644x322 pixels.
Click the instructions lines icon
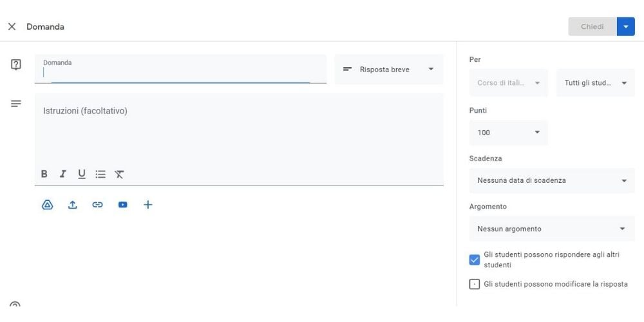click(15, 104)
